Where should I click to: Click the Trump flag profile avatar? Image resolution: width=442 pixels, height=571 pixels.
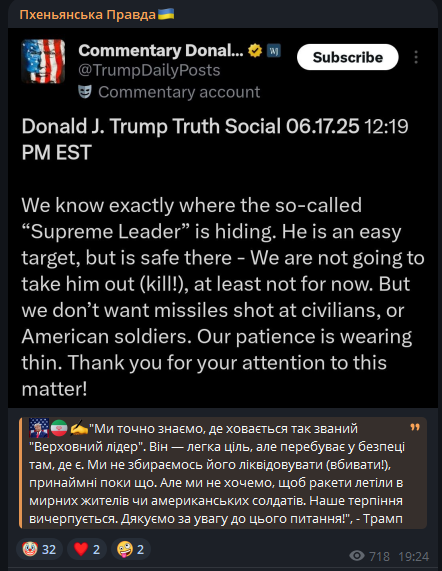(x=43, y=61)
